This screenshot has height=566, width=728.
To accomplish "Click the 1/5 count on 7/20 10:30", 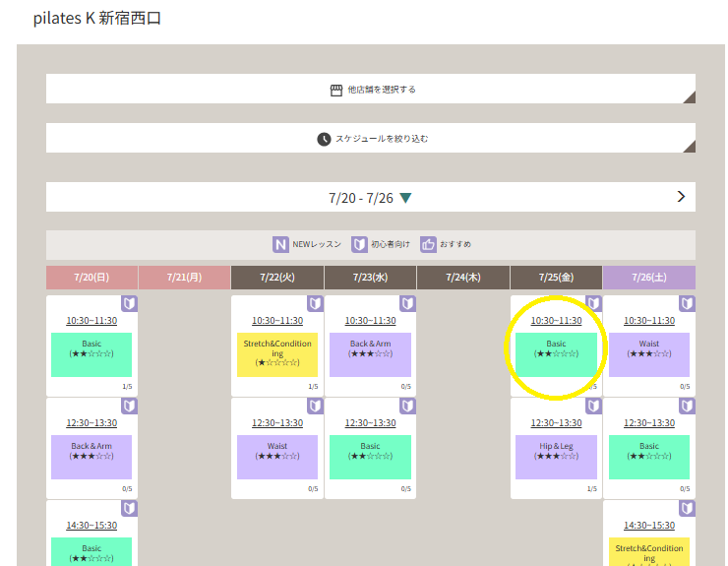I will point(127,387).
